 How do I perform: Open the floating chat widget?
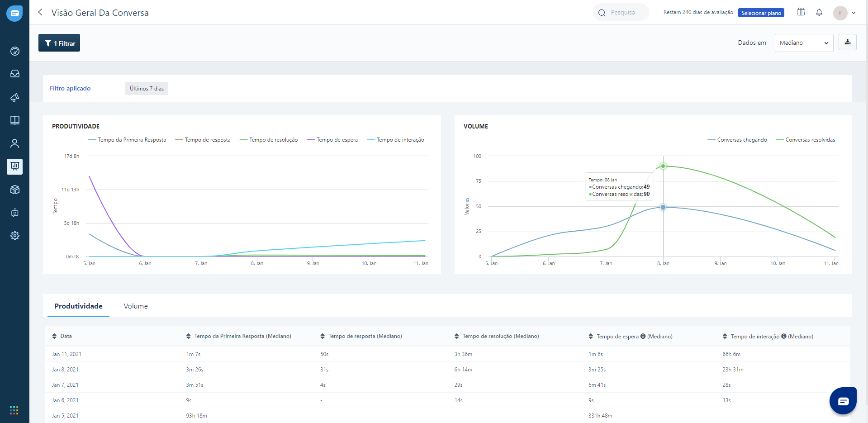click(843, 401)
